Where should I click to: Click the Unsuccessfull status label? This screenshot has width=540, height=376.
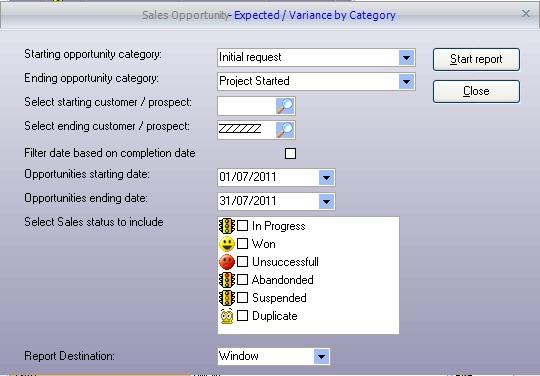(285, 262)
